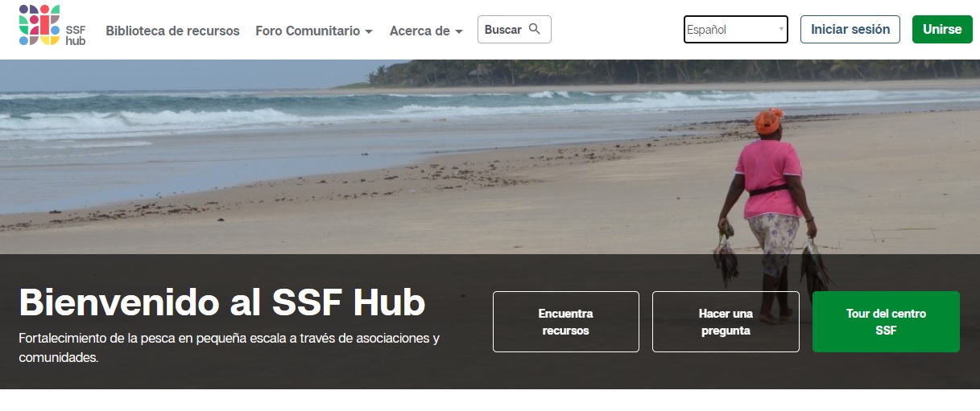Expand the Foro Comunitario dropdown arrow
Viewport: 980px width, 411px height.
[x=369, y=32]
